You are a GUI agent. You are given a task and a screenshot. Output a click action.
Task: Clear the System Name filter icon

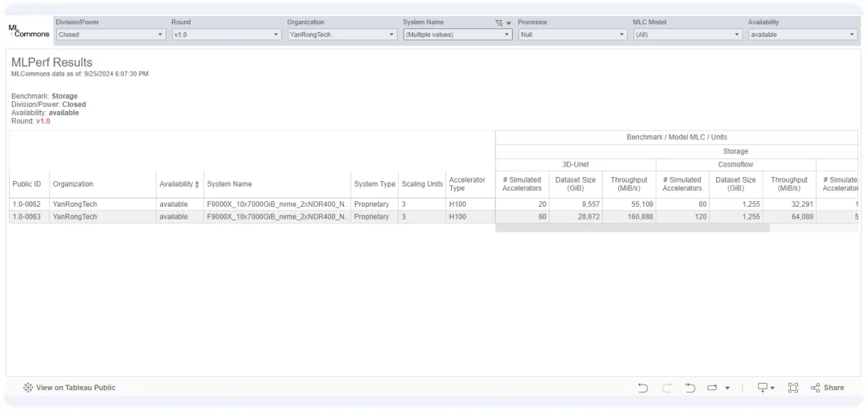click(x=499, y=23)
